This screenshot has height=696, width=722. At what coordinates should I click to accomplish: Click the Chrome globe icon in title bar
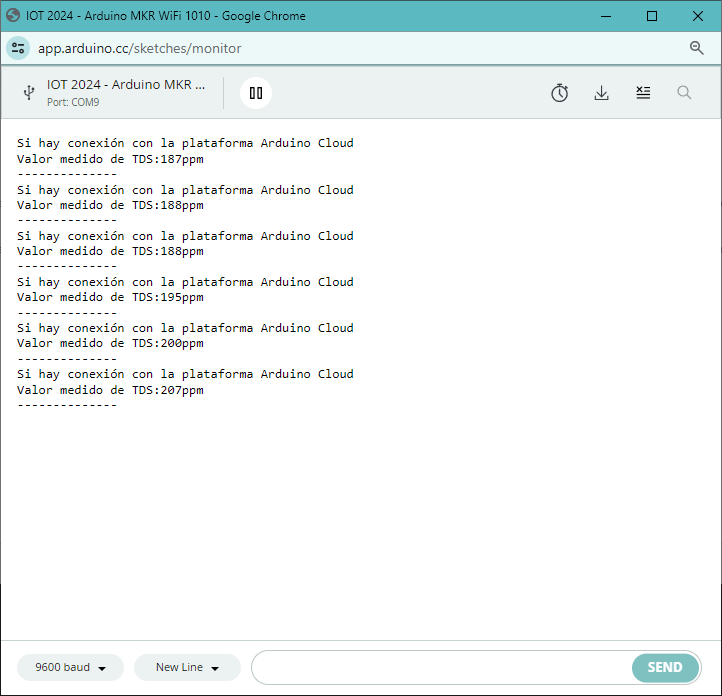click(x=13, y=15)
